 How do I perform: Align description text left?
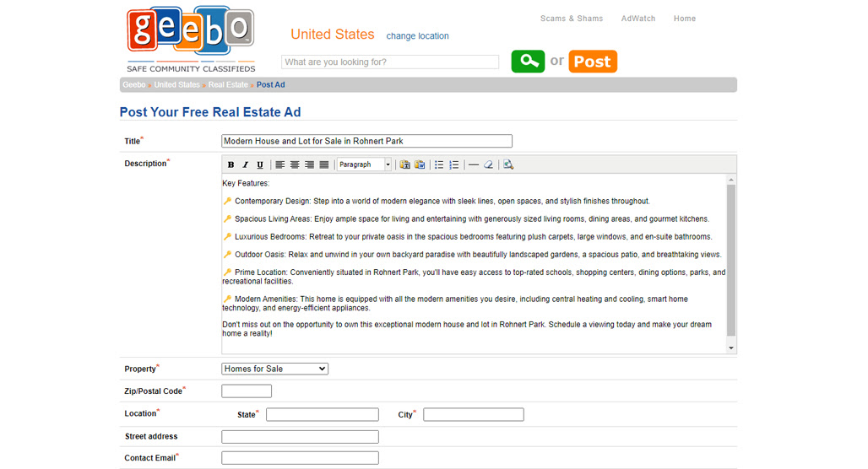point(280,164)
